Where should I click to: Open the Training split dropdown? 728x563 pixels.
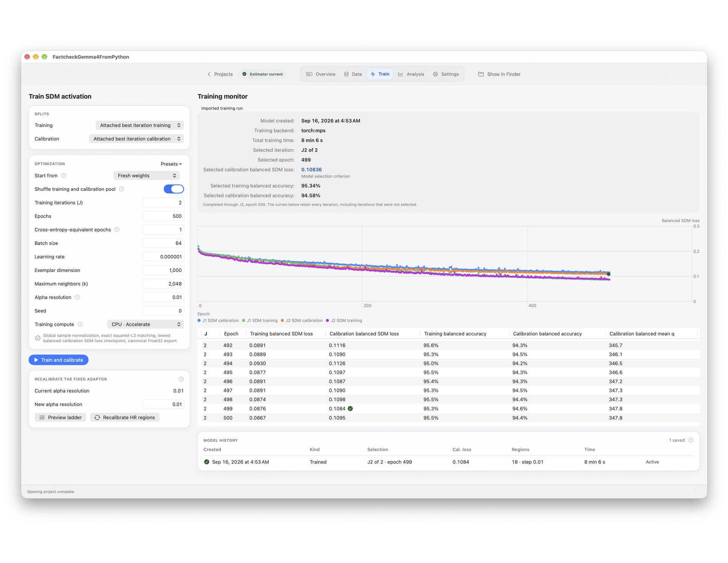click(x=140, y=125)
